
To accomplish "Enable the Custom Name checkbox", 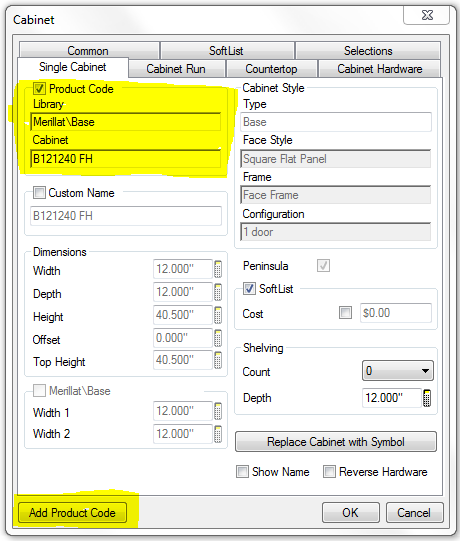I will [39, 193].
